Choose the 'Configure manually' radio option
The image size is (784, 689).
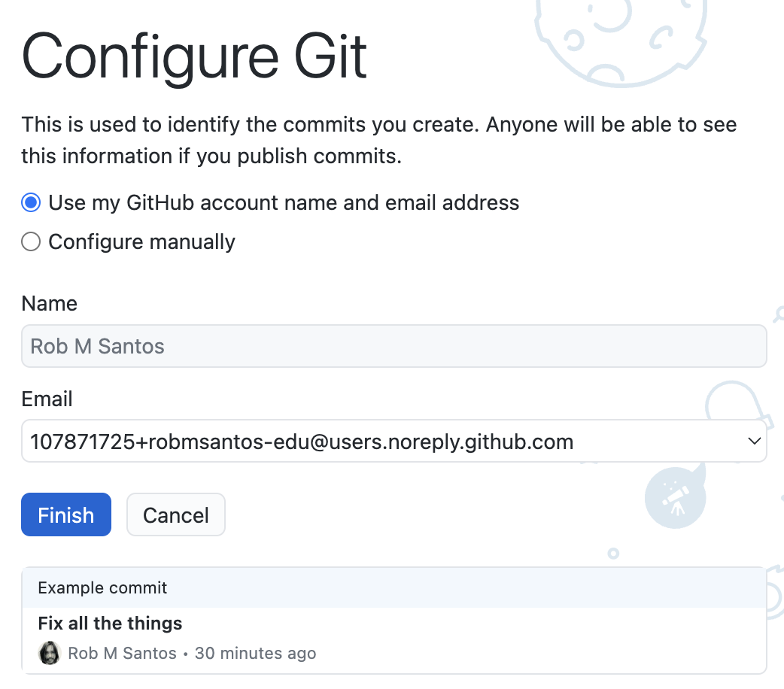(30, 242)
